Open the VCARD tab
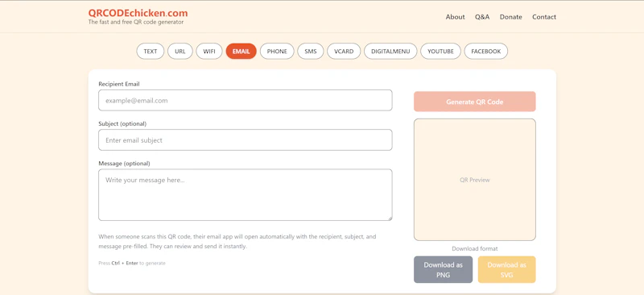644x295 pixels. click(x=344, y=52)
